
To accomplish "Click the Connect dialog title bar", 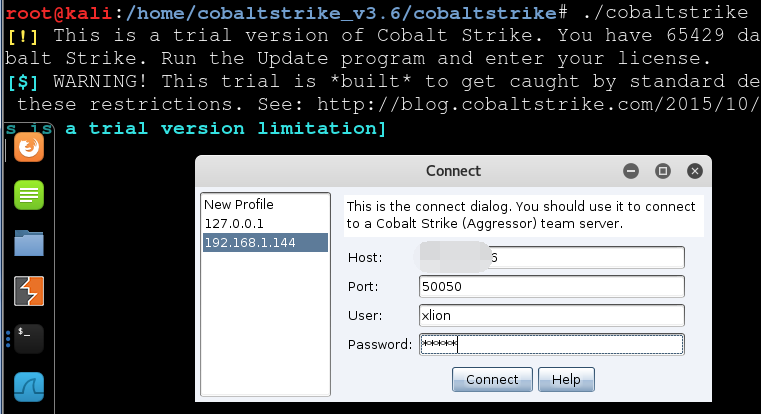I will pos(453,171).
